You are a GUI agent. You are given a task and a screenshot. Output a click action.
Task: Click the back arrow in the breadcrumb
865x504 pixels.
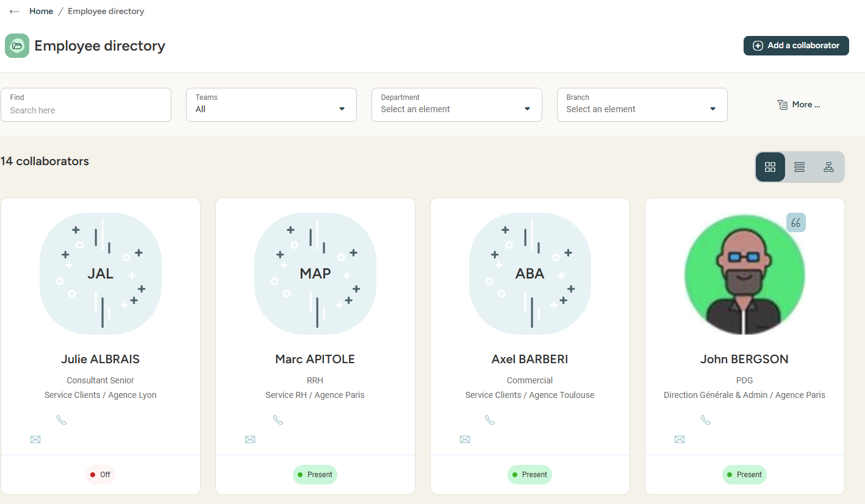coord(15,12)
